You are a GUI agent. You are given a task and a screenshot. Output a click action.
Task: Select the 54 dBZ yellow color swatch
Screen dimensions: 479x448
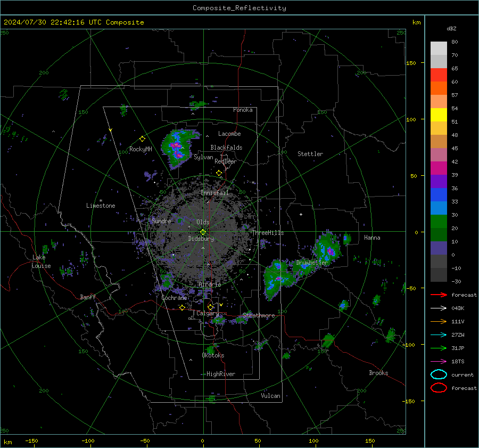[x=439, y=115]
